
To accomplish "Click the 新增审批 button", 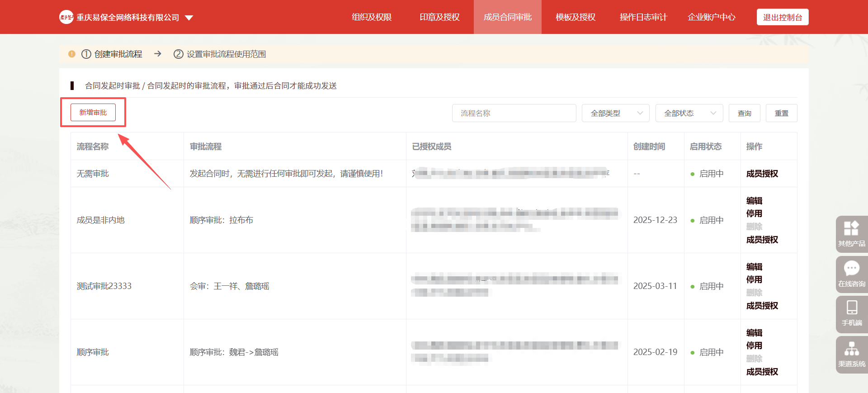I will click(x=93, y=113).
